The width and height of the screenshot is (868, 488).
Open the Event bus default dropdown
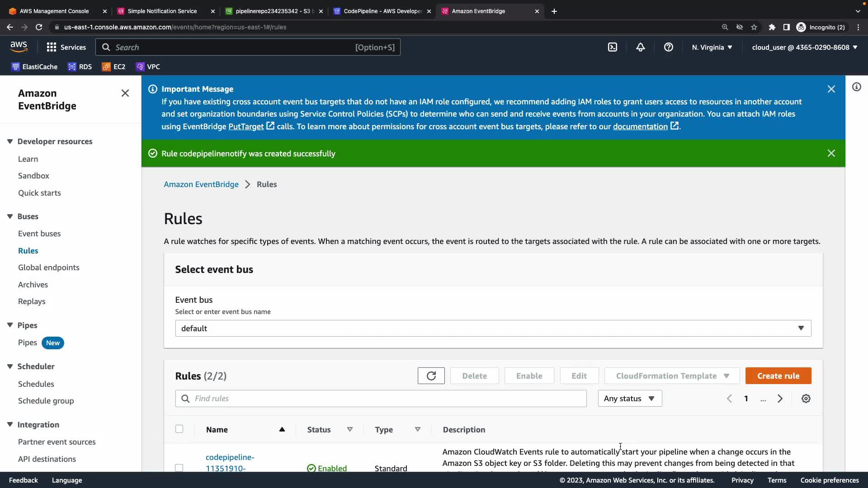493,328
